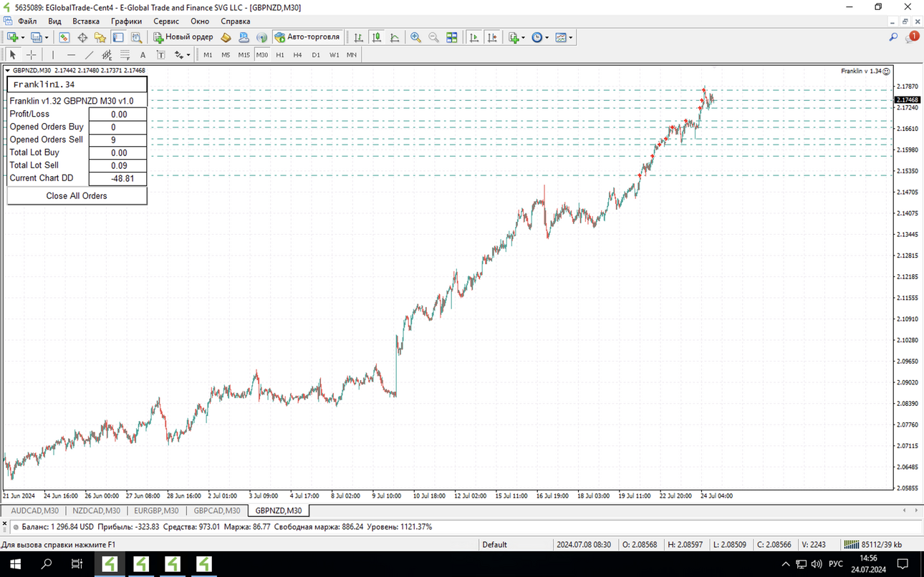
Task: Switch to the GBPCAD,M30 chart tab
Action: click(217, 510)
